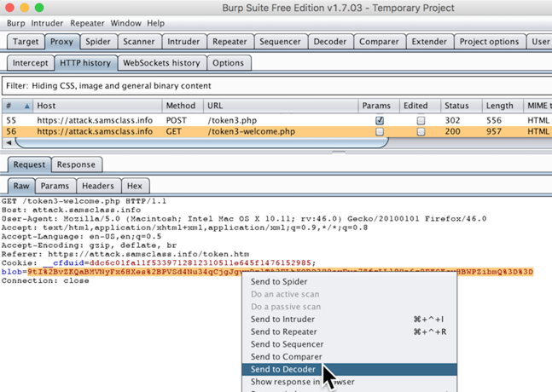
Task: Choose Send to Decoder from context menu
Action: click(x=349, y=369)
